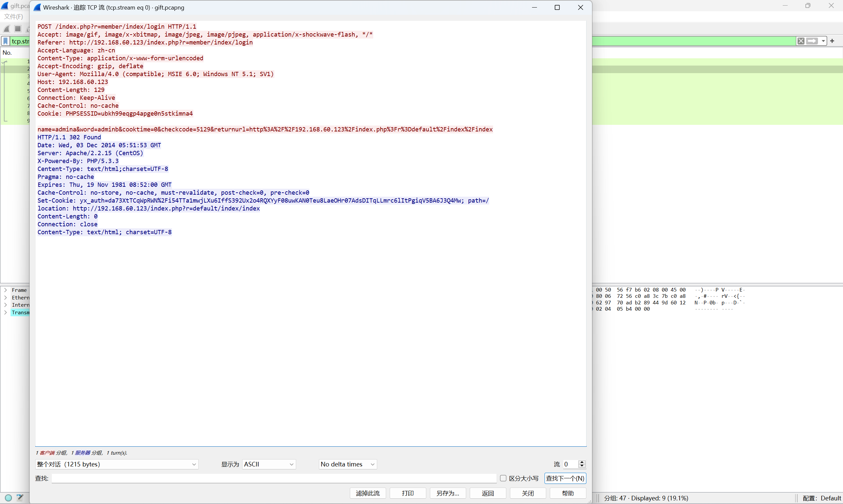Click the Wireshark fin logo in main window
Screen dimensions: 843x504
point(5,6)
